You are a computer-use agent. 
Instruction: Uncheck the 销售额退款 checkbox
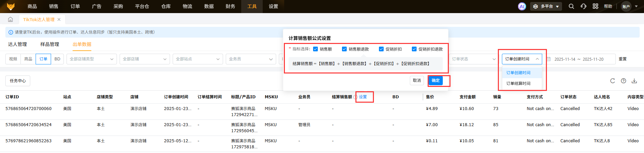344,49
